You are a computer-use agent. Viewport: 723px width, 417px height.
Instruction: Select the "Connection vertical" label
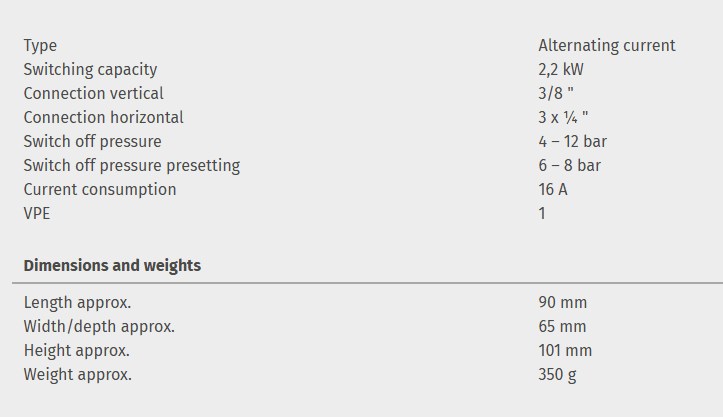92,93
